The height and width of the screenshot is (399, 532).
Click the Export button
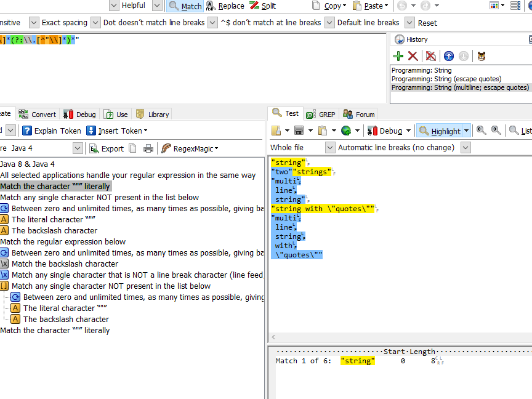click(107, 148)
